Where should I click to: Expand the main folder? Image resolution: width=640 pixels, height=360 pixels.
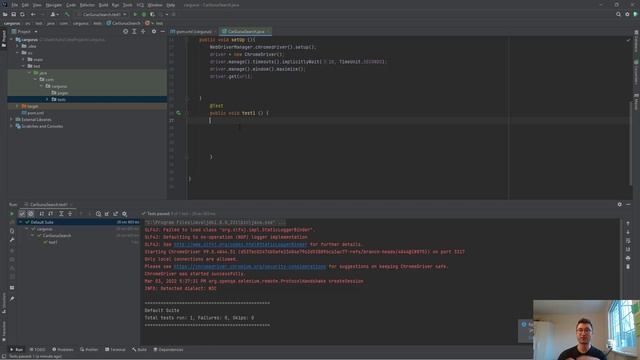pyautogui.click(x=24, y=60)
